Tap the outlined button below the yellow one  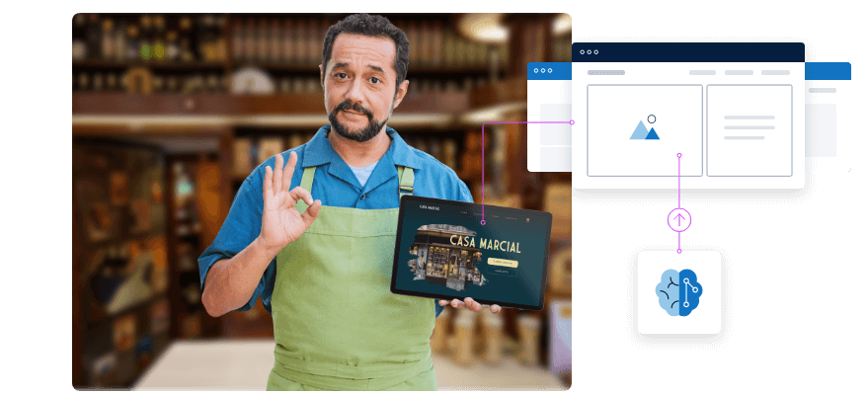tap(502, 273)
